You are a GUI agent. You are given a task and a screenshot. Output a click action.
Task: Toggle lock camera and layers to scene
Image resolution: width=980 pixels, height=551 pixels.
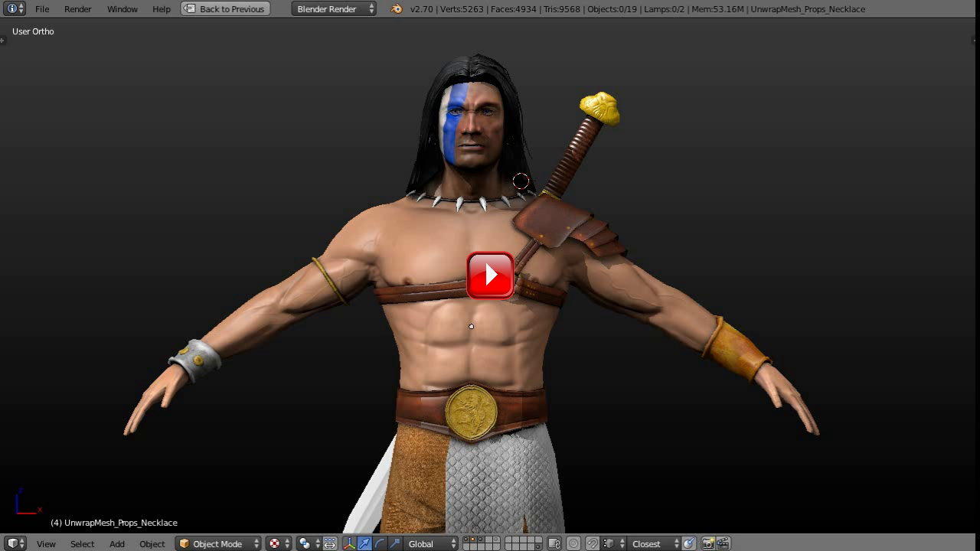(x=554, y=543)
